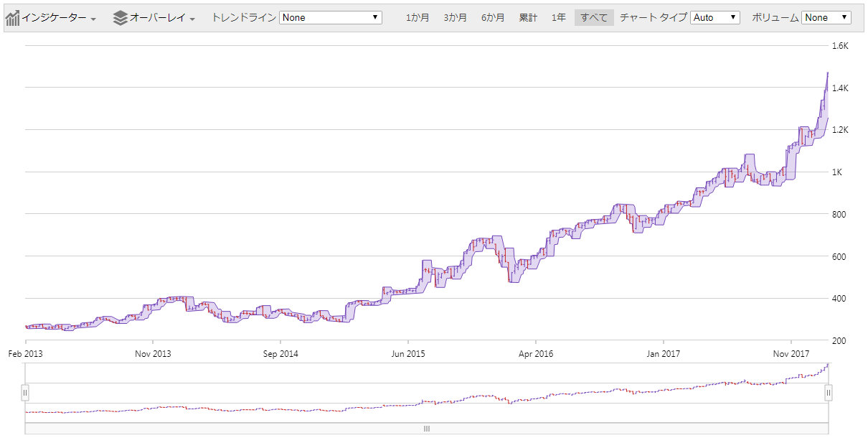Viewport: 868px width, 438px height.
Task: Open the ボリューム dropdown
Action: point(826,16)
